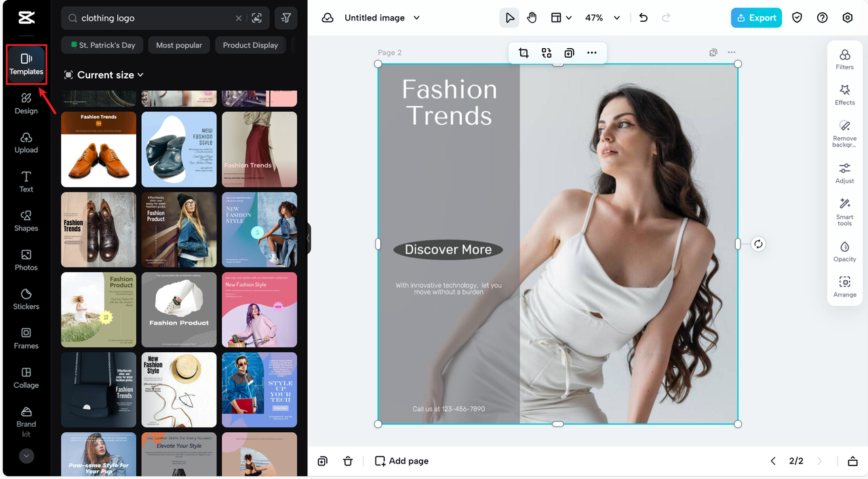Open the Brand kit panel

coord(26,421)
